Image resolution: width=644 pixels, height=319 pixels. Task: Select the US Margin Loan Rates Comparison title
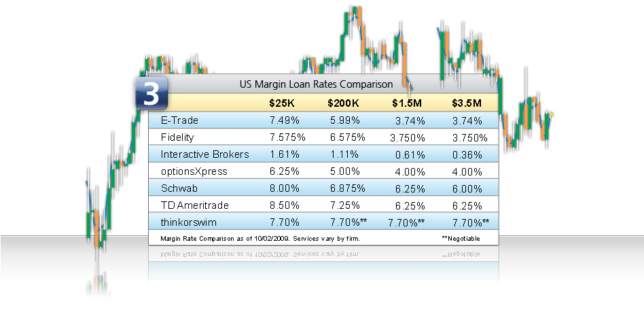pyautogui.click(x=316, y=84)
